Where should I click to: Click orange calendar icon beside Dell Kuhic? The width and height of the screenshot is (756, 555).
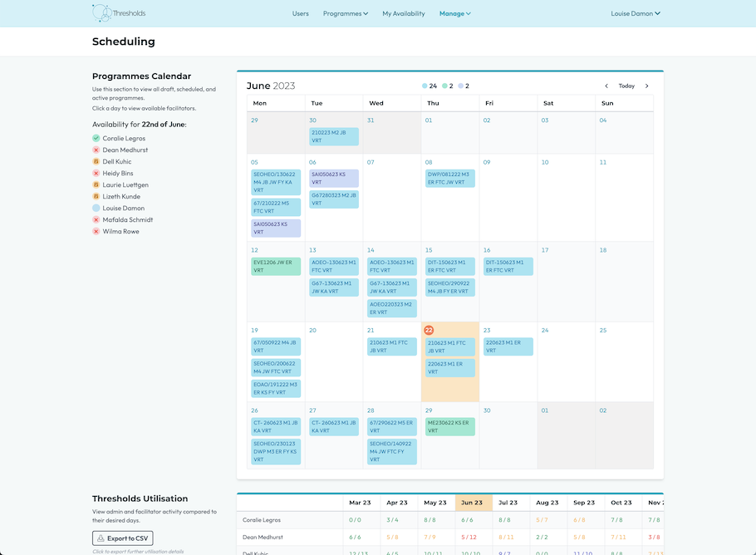click(x=96, y=161)
